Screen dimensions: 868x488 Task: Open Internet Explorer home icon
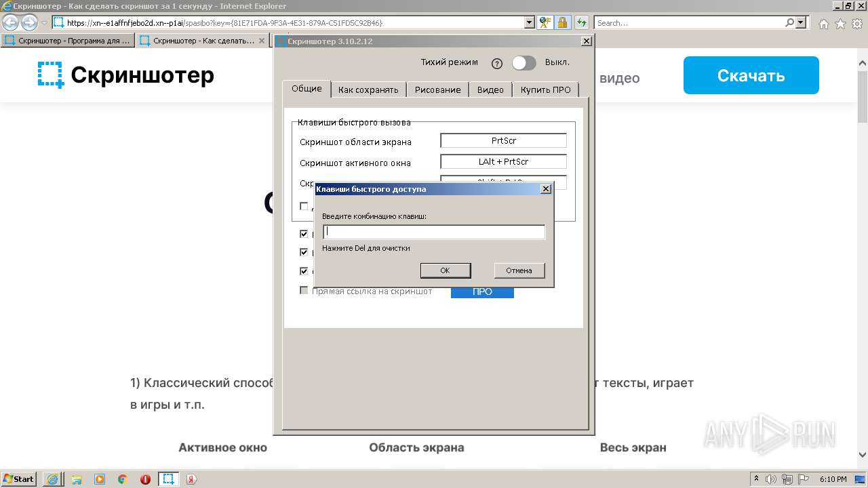point(823,24)
